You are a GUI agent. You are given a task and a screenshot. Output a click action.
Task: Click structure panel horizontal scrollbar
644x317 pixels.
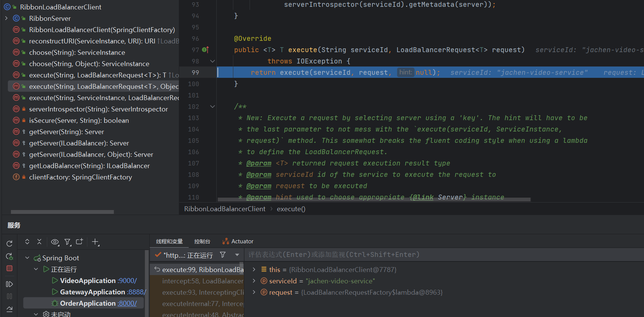62,212
